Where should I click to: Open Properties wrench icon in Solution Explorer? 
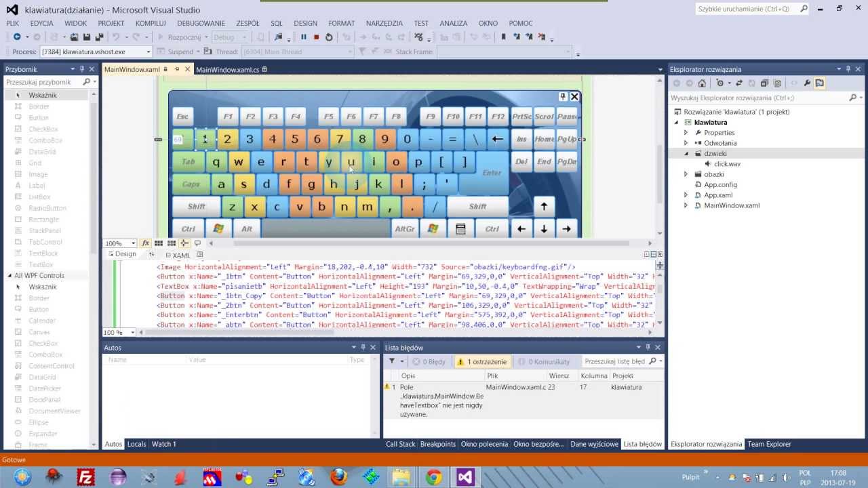click(807, 83)
